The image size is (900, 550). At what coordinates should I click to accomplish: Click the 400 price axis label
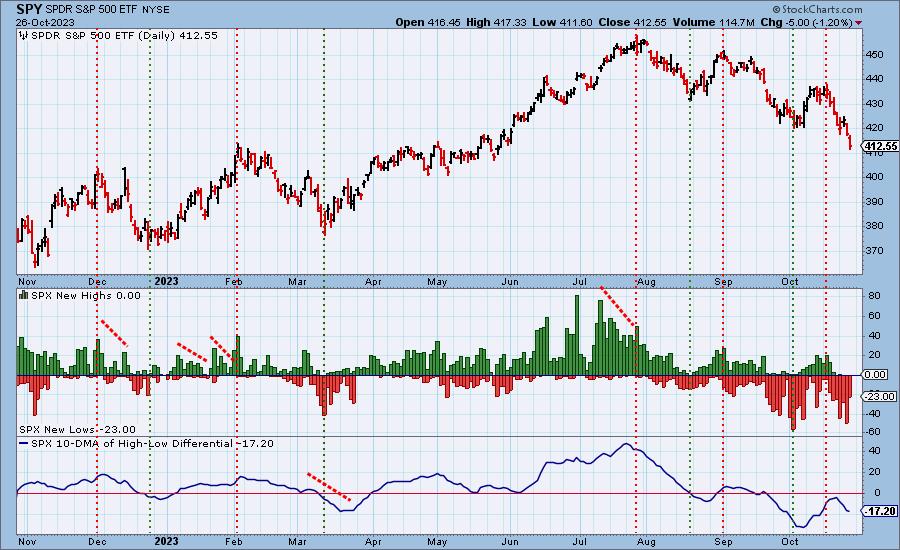(875, 177)
